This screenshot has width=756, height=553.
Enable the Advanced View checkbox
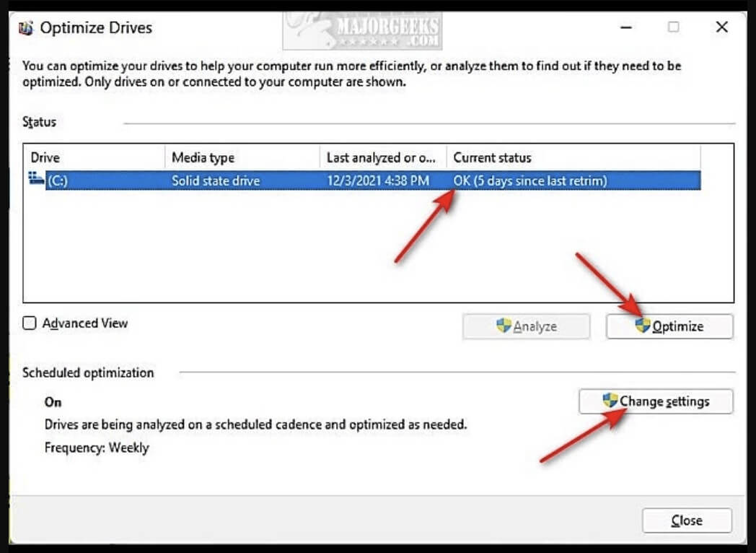pyautogui.click(x=30, y=323)
